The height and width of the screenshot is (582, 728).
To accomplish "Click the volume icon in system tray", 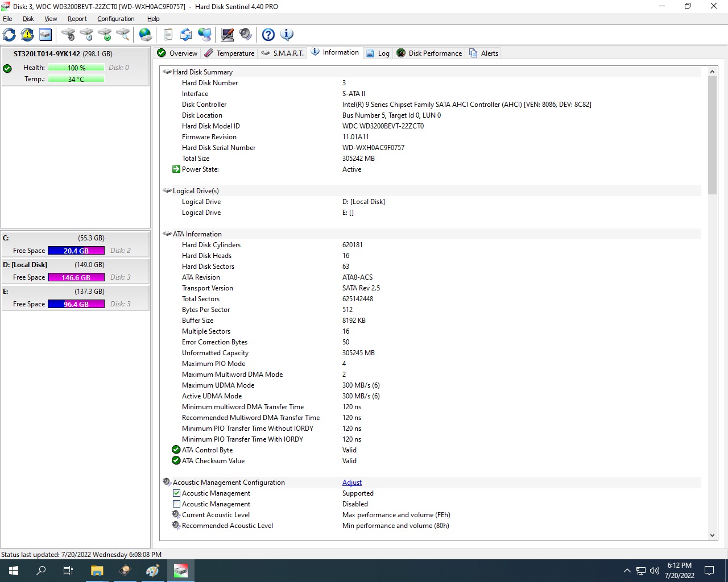I will coord(655,571).
